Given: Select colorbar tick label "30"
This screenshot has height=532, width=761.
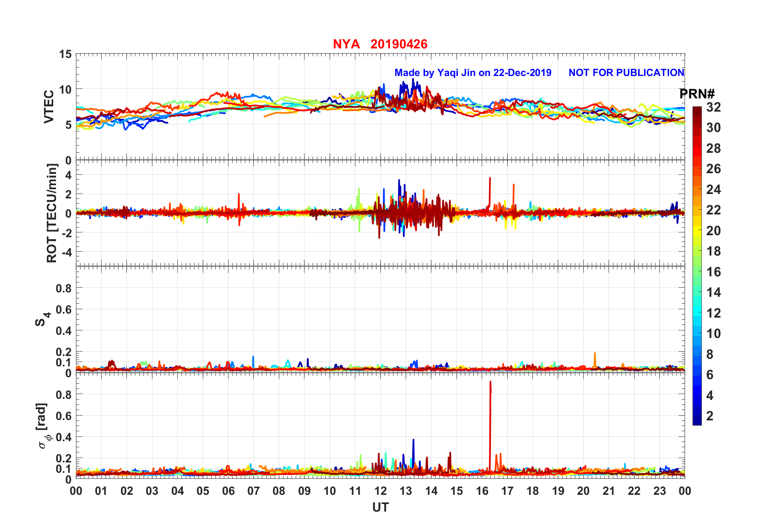Looking at the screenshot, I should click(713, 128).
